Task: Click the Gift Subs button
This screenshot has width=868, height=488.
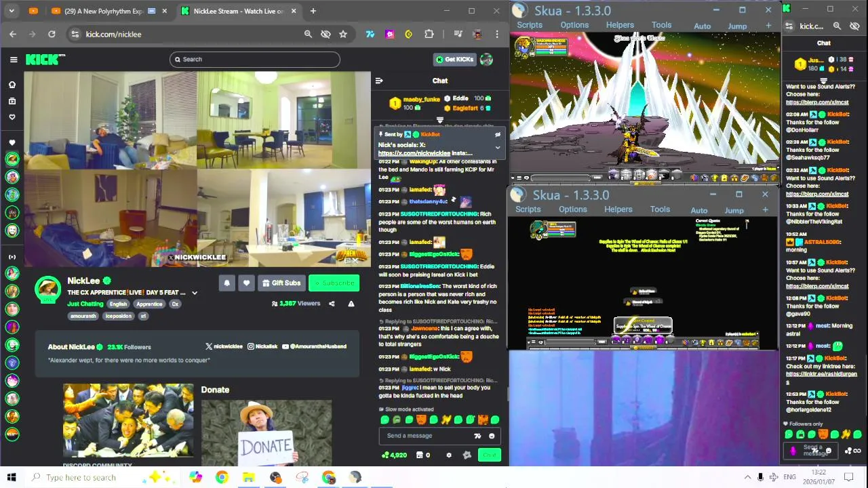Action: click(281, 283)
